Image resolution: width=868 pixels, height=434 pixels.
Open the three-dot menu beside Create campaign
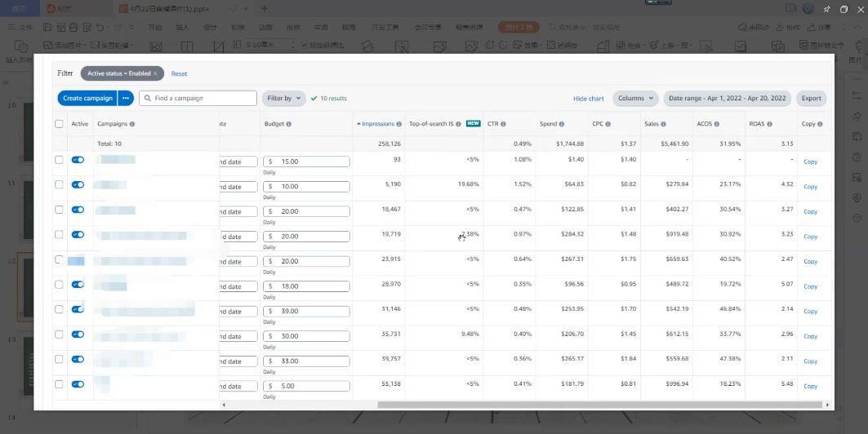coord(126,99)
